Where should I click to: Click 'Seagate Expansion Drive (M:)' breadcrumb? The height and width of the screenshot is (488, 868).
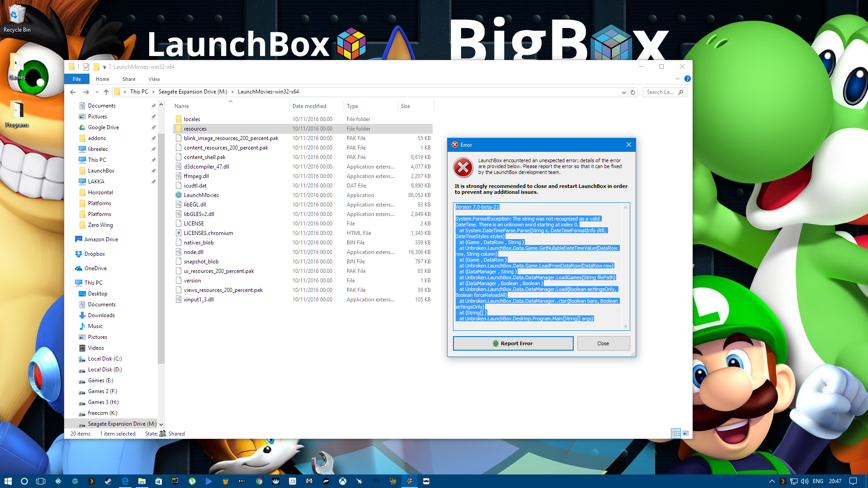pyautogui.click(x=193, y=92)
